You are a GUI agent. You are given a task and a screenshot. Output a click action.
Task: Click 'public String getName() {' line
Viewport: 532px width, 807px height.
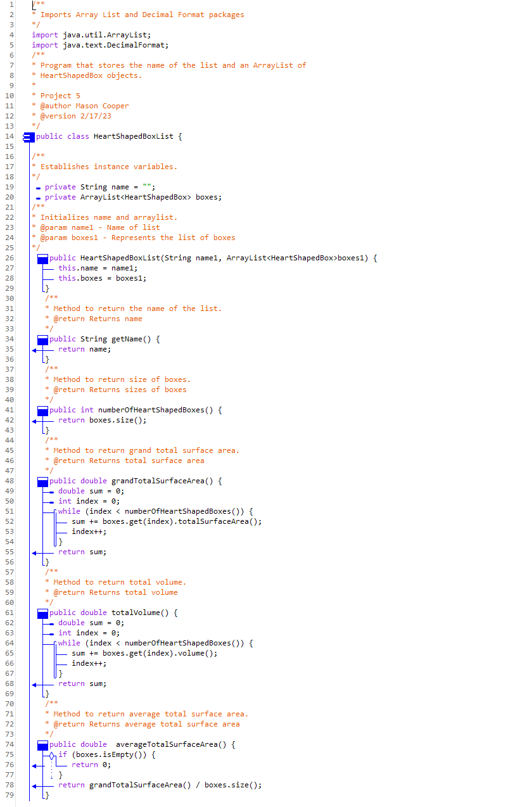click(104, 339)
